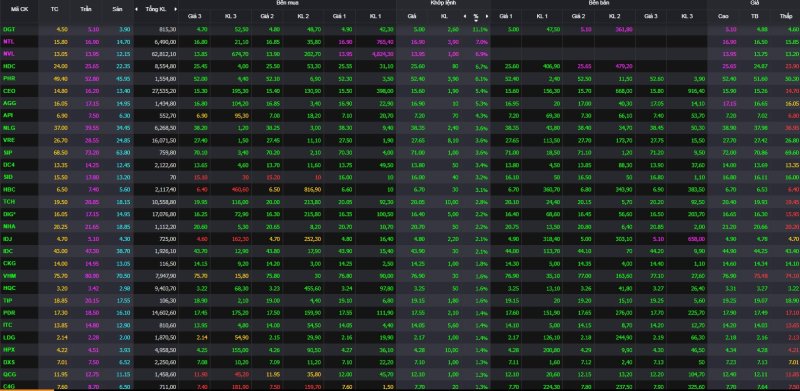Screen dimensions: 800x391
Task: Click left arrow next to % column header
Action: coord(465,16)
